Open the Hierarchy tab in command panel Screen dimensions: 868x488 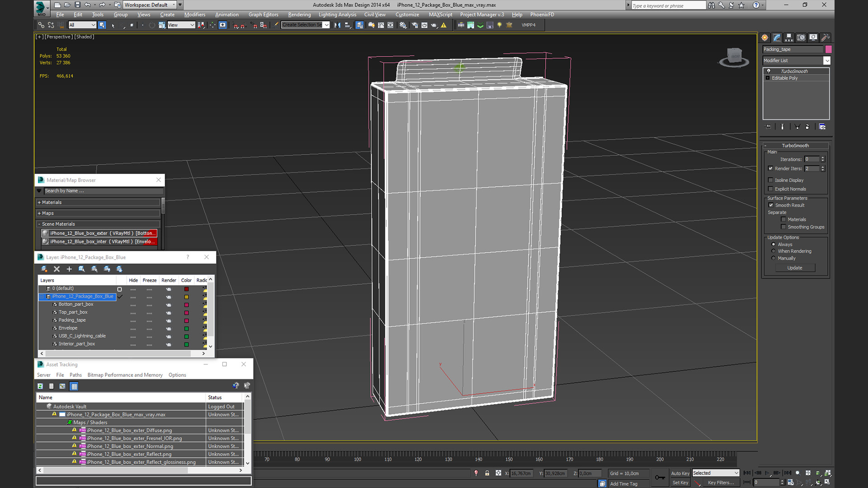pos(789,38)
